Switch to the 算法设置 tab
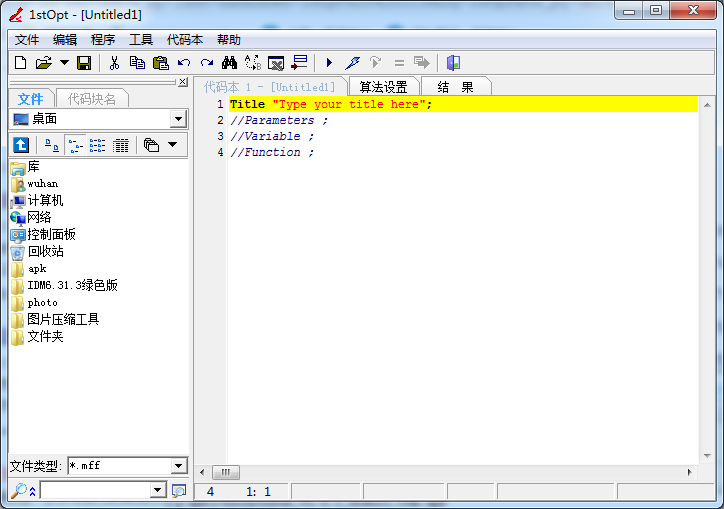The width and height of the screenshot is (724, 509). point(384,87)
